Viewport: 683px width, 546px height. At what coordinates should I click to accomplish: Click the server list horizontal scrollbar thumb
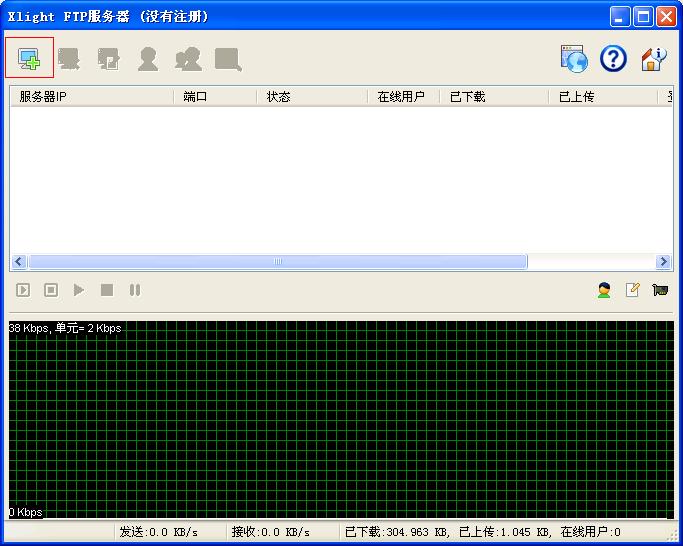point(278,261)
